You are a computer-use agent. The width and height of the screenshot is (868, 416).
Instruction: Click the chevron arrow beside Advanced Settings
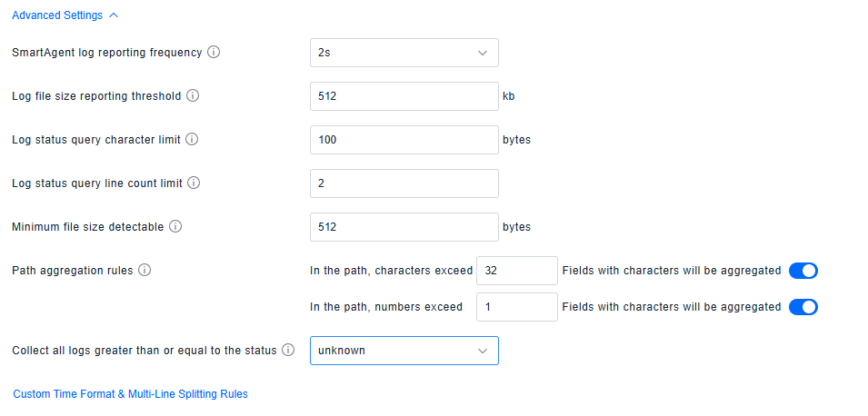(113, 15)
